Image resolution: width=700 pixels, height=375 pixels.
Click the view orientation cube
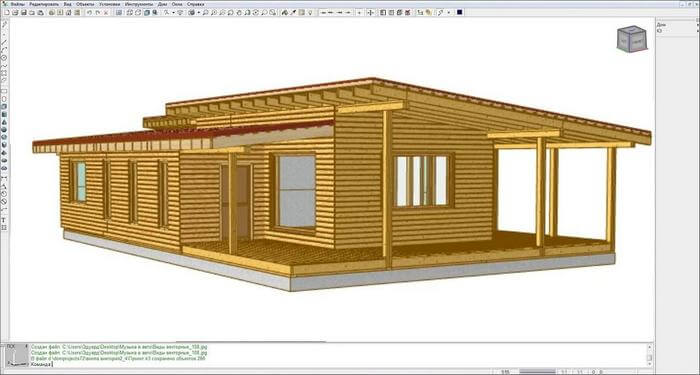(x=632, y=39)
